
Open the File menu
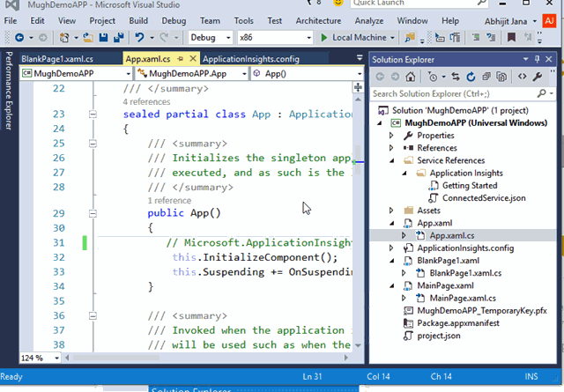(11, 21)
